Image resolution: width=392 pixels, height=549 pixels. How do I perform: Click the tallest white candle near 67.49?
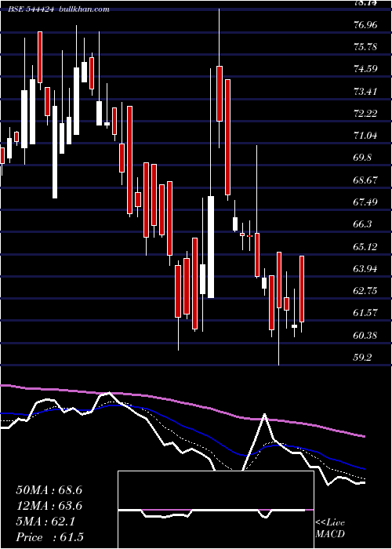coord(210,247)
